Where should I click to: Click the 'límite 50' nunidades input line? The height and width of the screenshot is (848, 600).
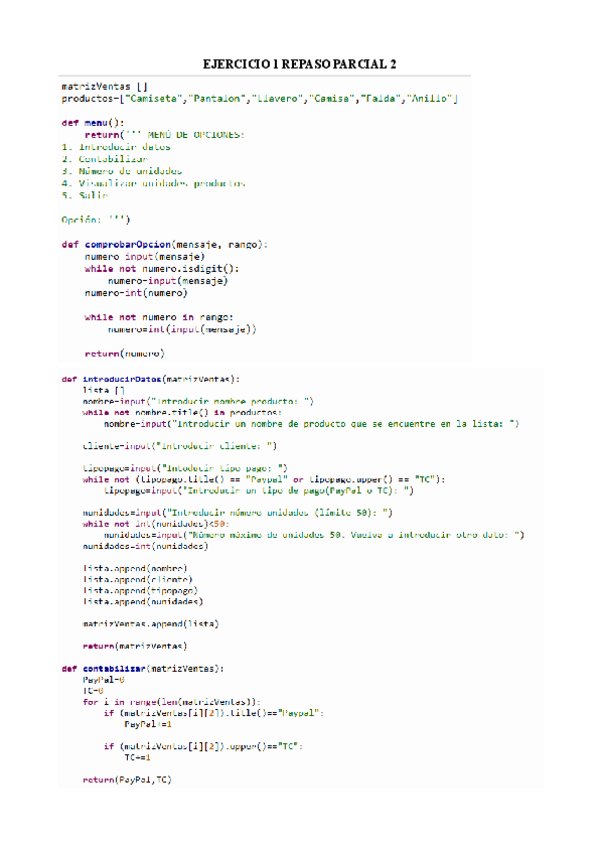click(x=238, y=513)
